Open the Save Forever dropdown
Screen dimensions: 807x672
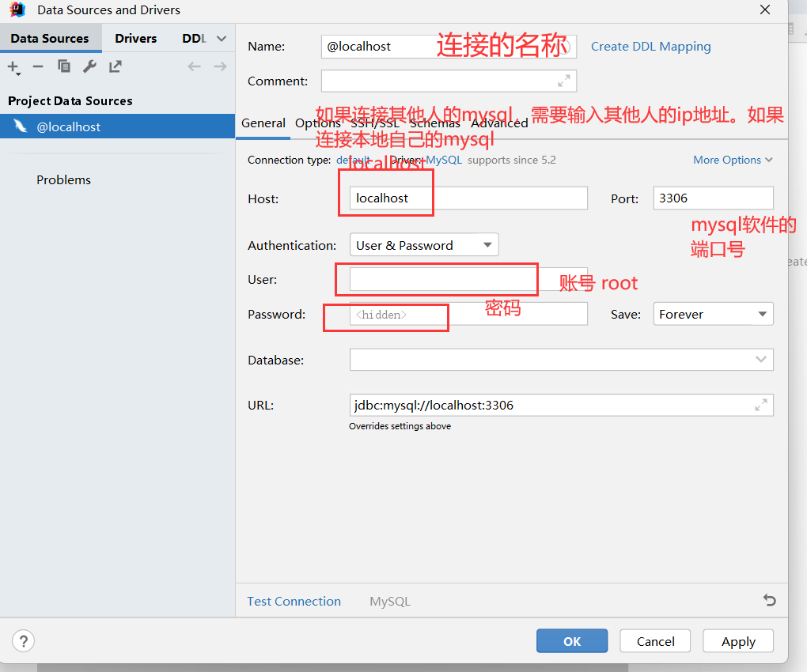(713, 314)
